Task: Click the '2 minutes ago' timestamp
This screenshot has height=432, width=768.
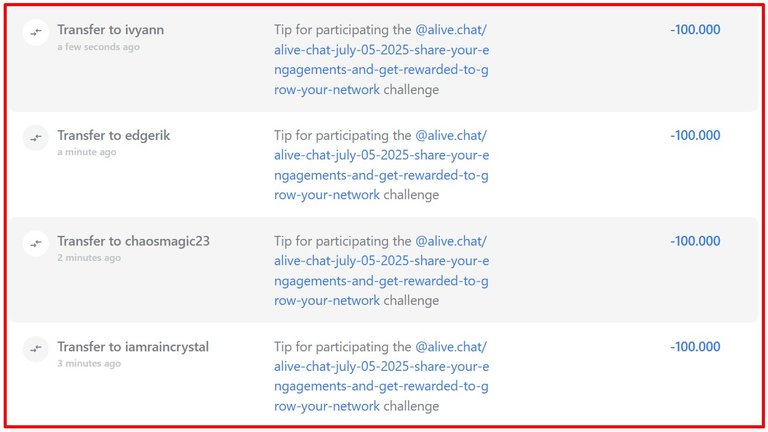Action: coord(89,258)
